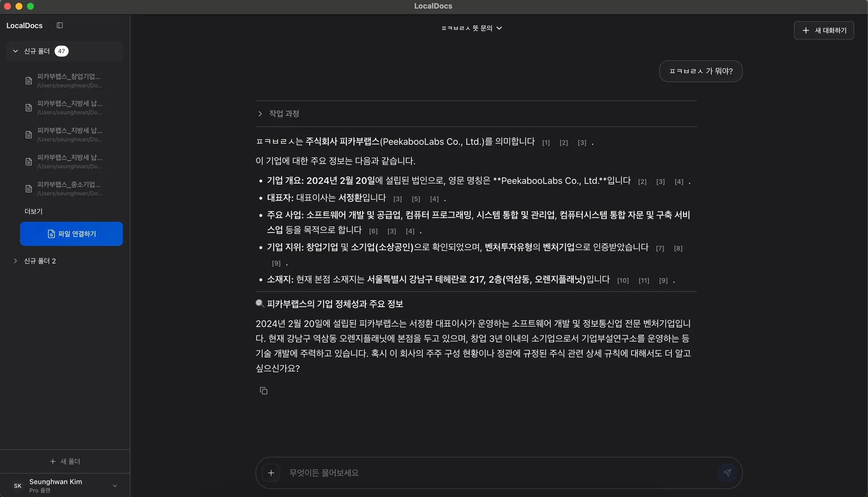This screenshot has height=497, width=868.
Task: Click the ㅍㅋㅂㄹㅅ 가 뭐야? message bubble
Action: [x=700, y=71]
